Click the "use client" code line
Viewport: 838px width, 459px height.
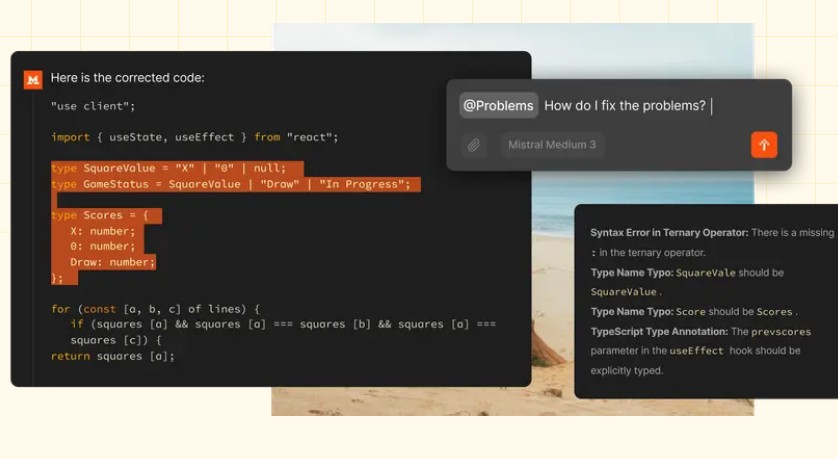[x=93, y=105]
